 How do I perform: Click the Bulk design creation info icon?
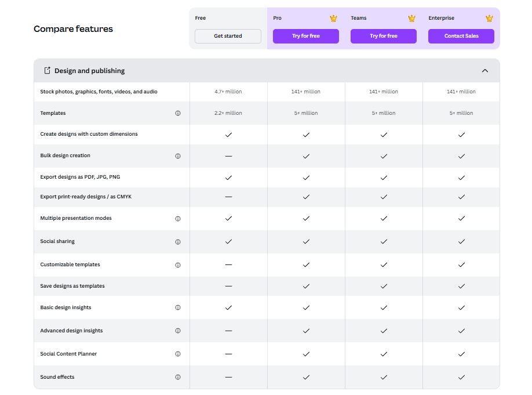pos(178,155)
